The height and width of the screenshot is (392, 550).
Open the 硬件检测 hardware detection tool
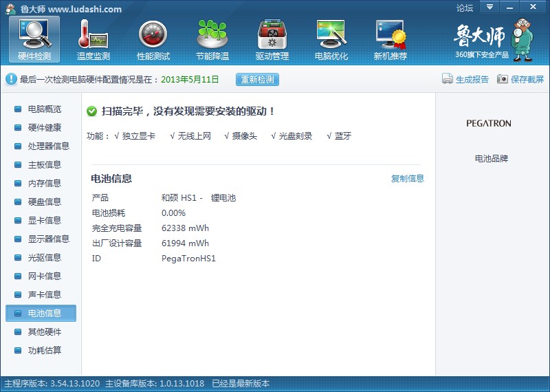pos(34,39)
